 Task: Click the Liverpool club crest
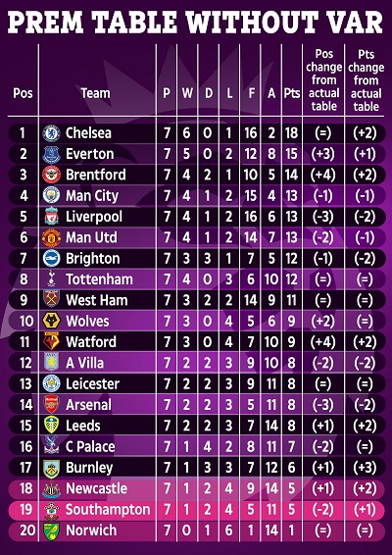pos(51,217)
